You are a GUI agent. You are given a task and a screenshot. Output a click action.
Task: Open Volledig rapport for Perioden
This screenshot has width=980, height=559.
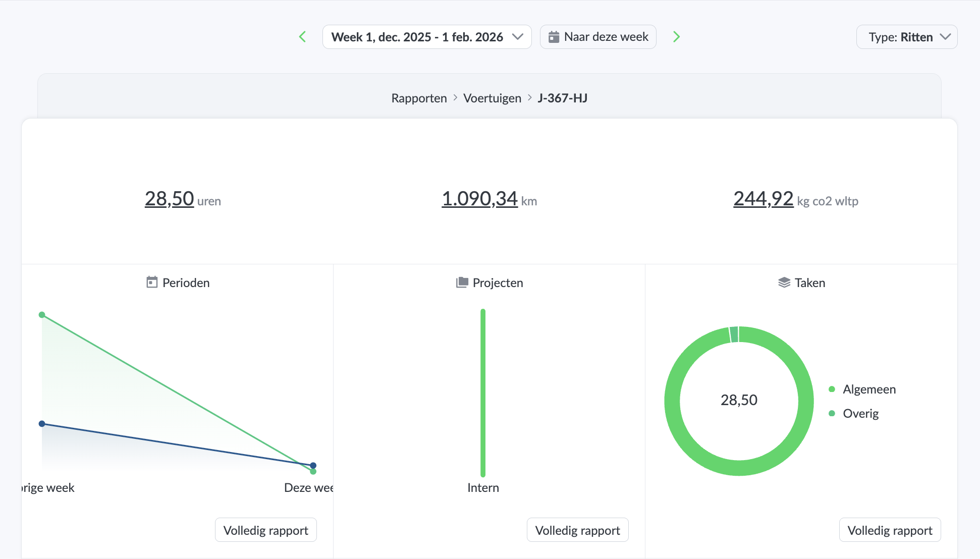[x=265, y=530]
